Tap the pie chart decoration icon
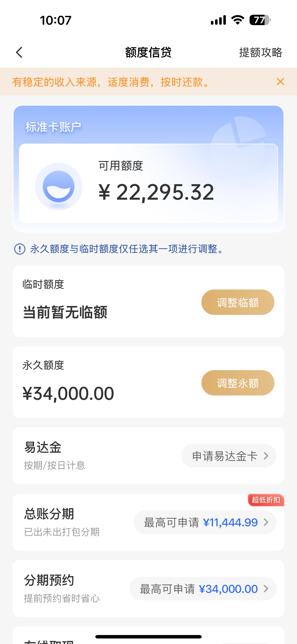 coord(239,144)
